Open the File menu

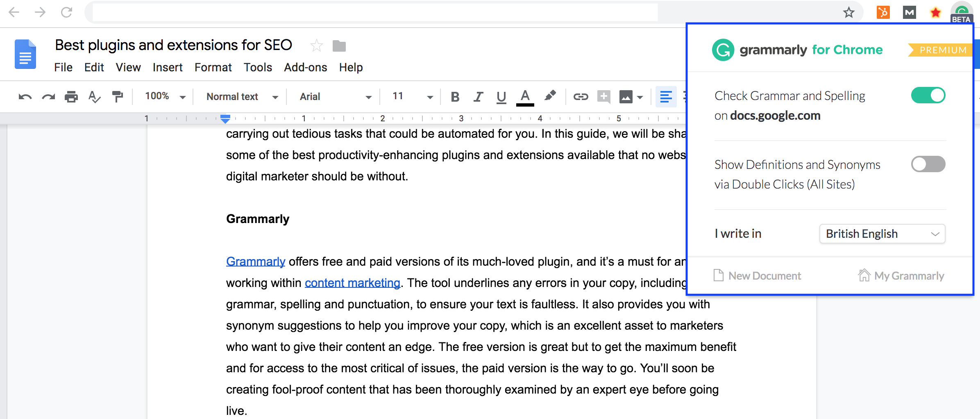click(x=63, y=67)
